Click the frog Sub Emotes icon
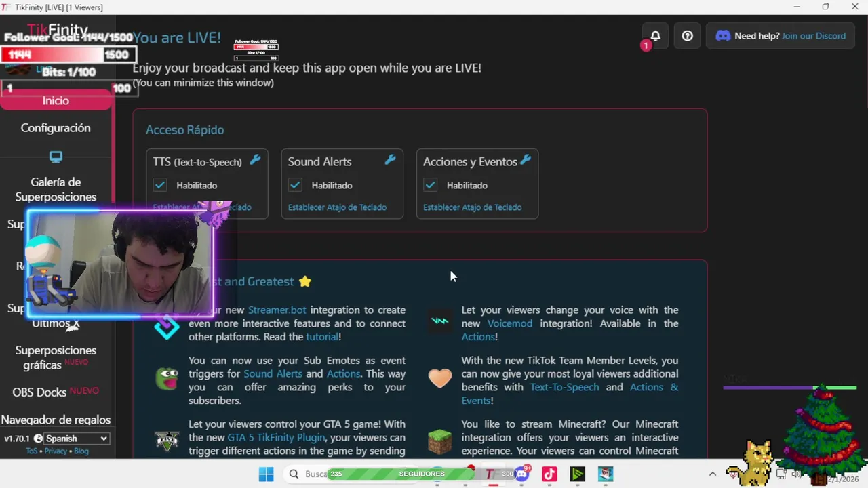The height and width of the screenshot is (488, 868). click(x=167, y=379)
